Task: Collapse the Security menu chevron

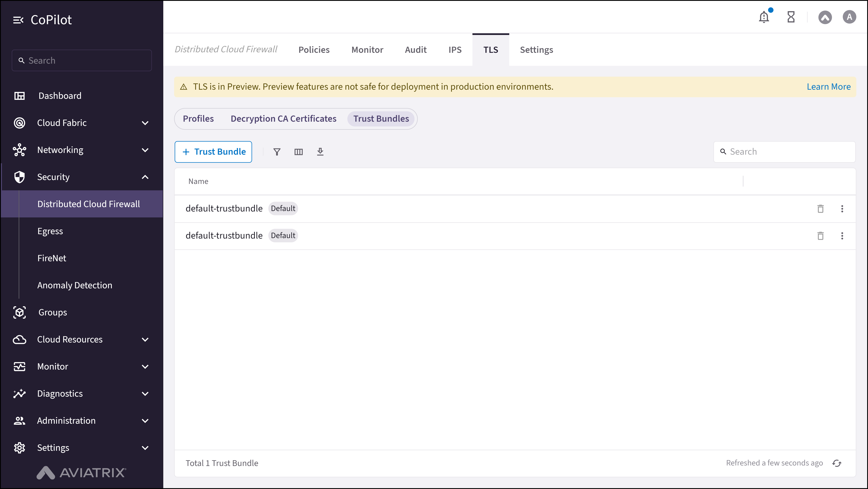Action: tap(145, 177)
